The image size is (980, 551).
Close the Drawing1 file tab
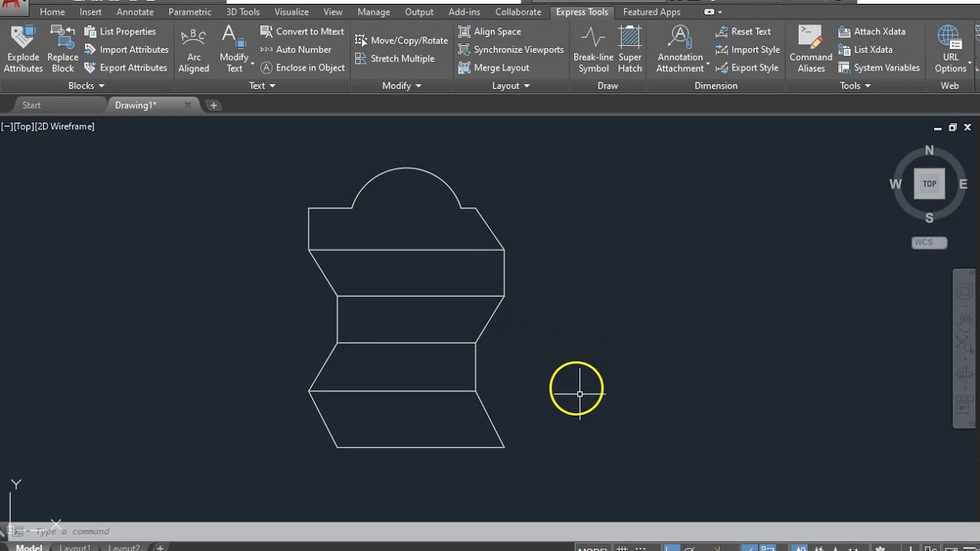click(x=187, y=105)
